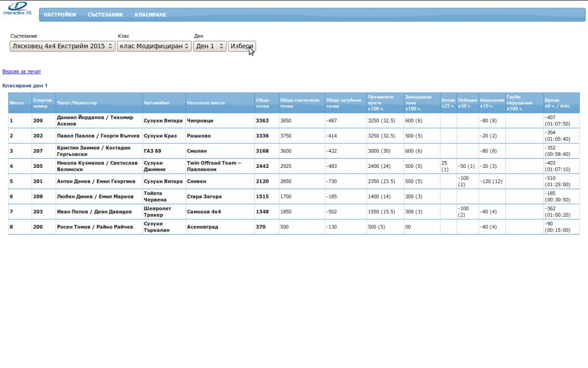
Task: Select 'Иван Попов / Деян Давидов' cell
Action: point(99,212)
